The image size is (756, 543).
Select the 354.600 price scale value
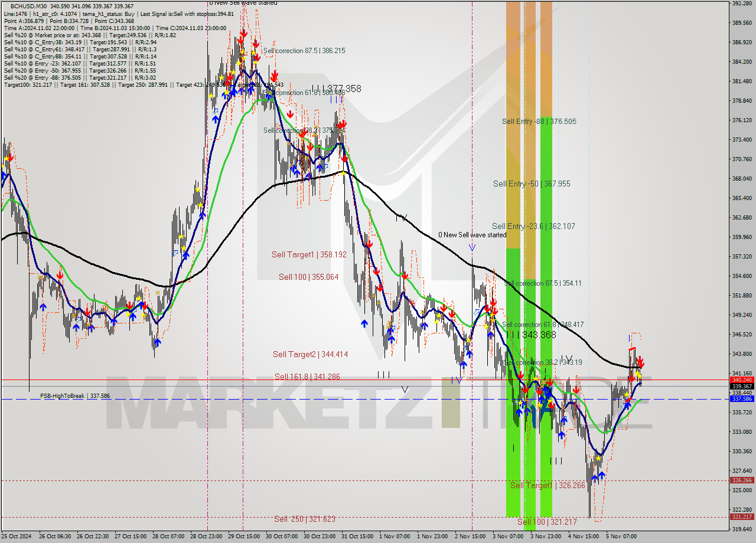(x=742, y=276)
